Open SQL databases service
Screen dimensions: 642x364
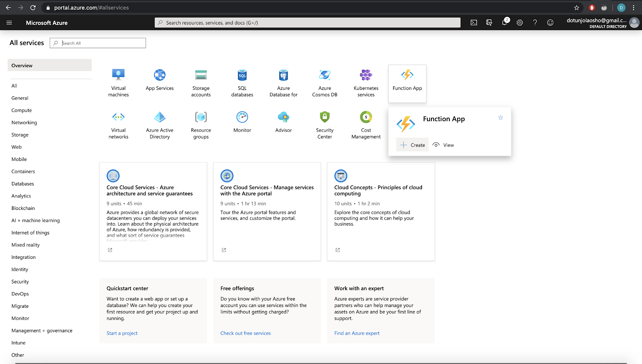tap(242, 83)
